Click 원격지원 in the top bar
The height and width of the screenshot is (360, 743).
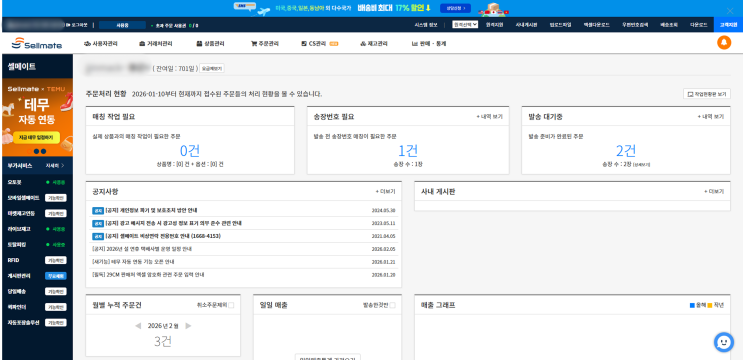point(494,25)
